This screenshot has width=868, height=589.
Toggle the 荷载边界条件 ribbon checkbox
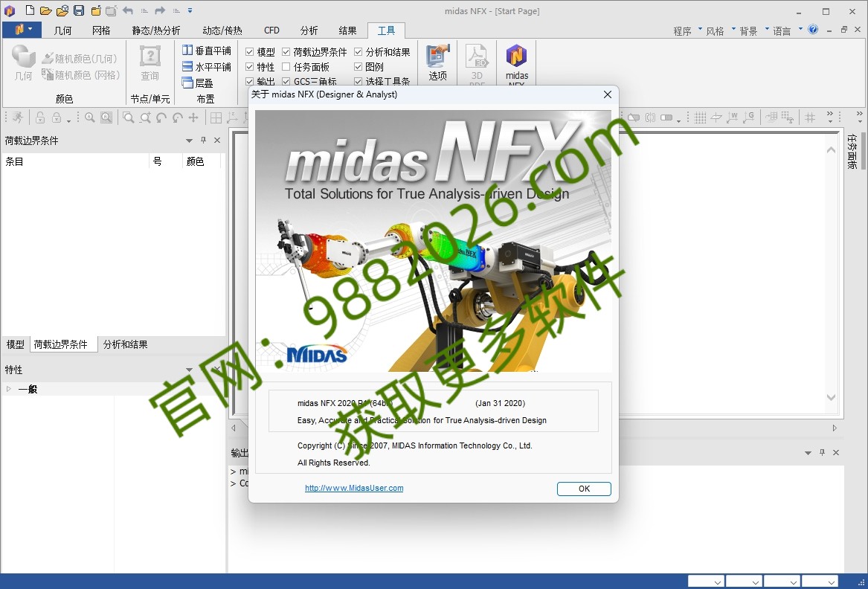point(286,52)
